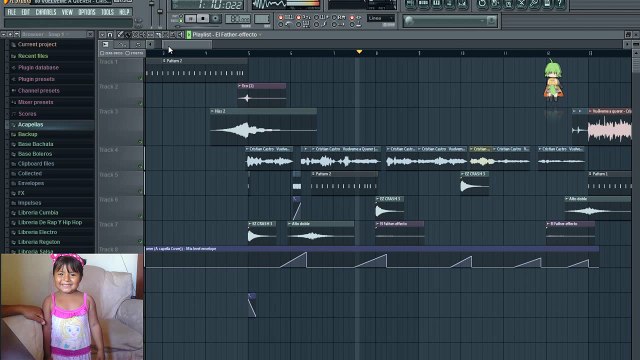The width and height of the screenshot is (640, 360).
Task: Mute Track 2 using its green LED
Action: (140, 103)
